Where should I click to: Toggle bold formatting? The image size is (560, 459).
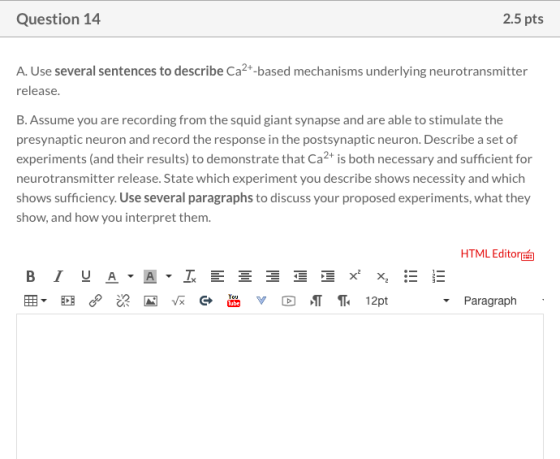tap(30, 276)
